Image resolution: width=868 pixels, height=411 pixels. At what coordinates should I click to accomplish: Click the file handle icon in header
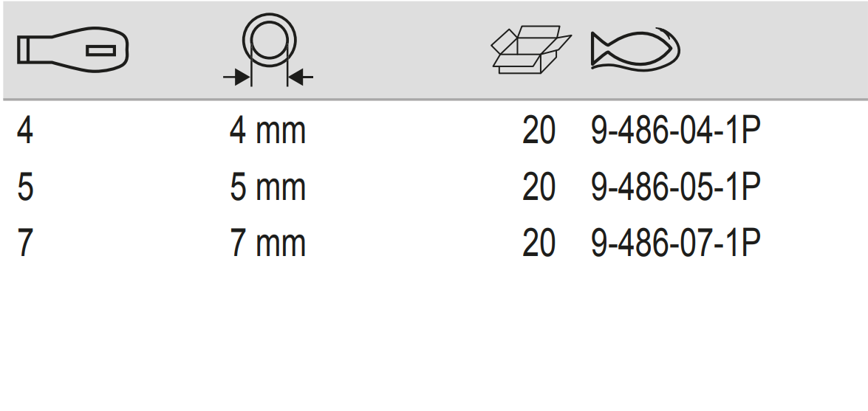point(72,50)
